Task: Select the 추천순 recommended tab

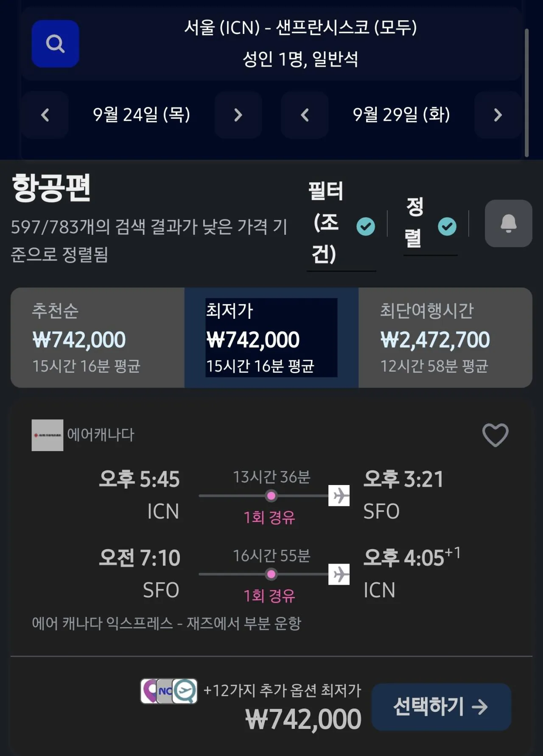Action: click(x=98, y=338)
